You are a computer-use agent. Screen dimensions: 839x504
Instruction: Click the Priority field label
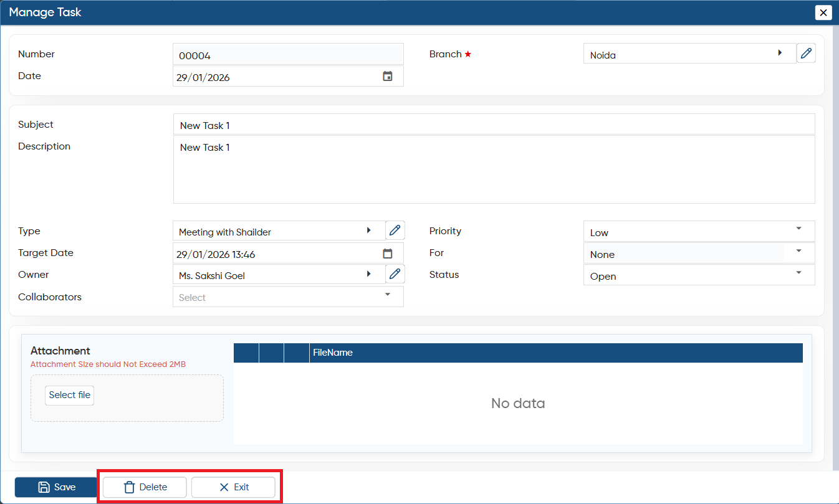click(x=445, y=231)
